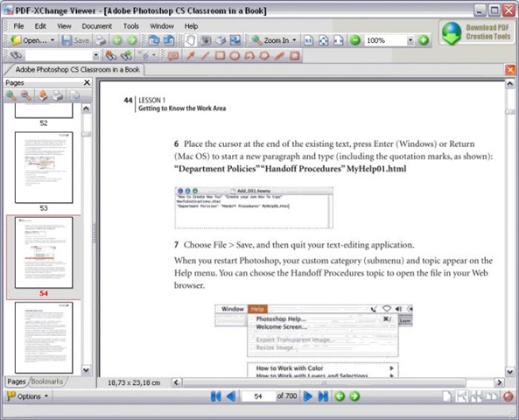Go to previous view using green back arrow in top toolbar

117,40
